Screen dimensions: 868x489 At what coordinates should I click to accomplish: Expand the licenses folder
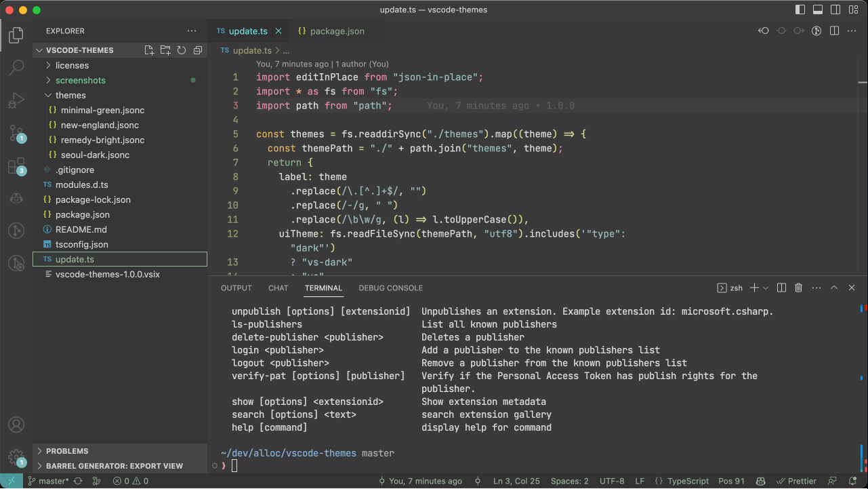[120, 66]
